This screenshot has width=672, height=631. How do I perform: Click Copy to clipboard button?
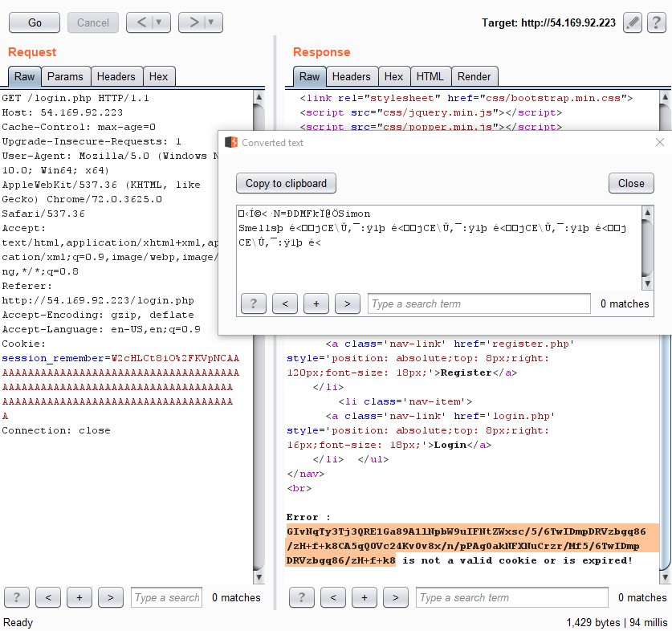coord(286,184)
